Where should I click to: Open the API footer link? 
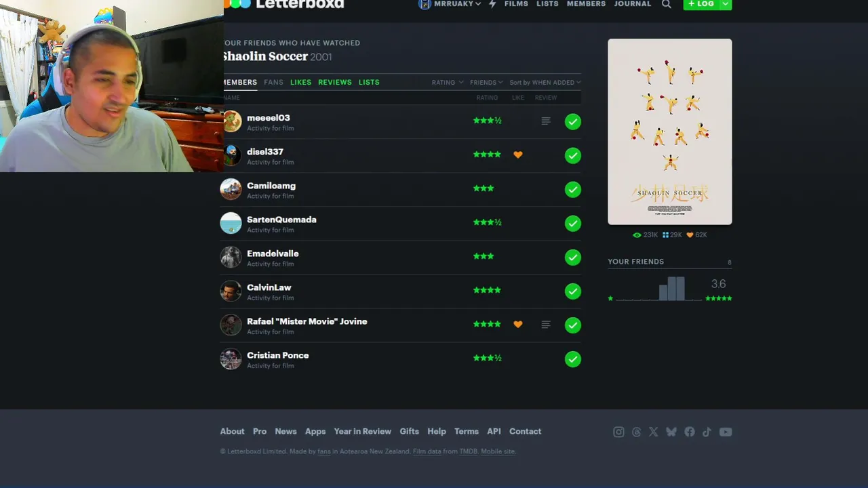[494, 432]
